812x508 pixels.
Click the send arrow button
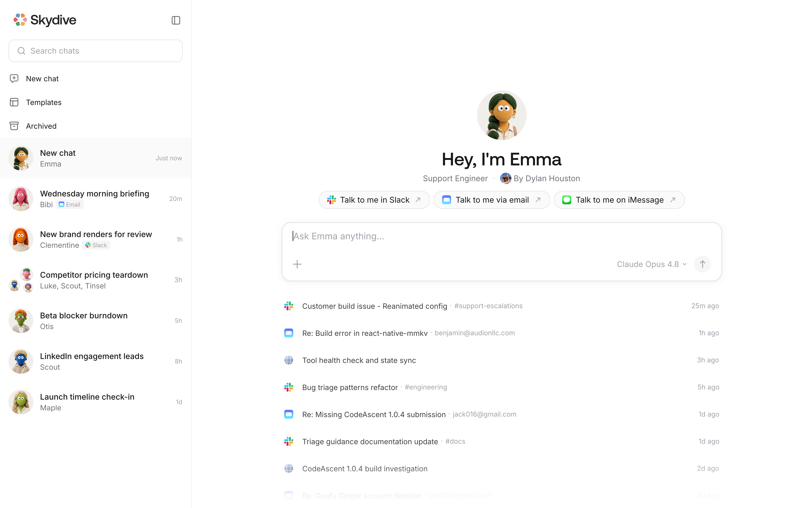(x=702, y=264)
